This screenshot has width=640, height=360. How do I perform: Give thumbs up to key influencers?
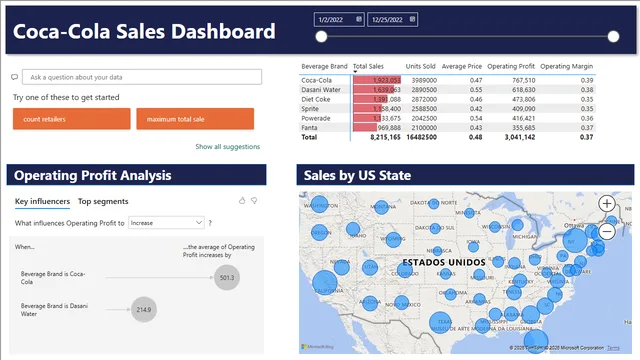(x=242, y=200)
